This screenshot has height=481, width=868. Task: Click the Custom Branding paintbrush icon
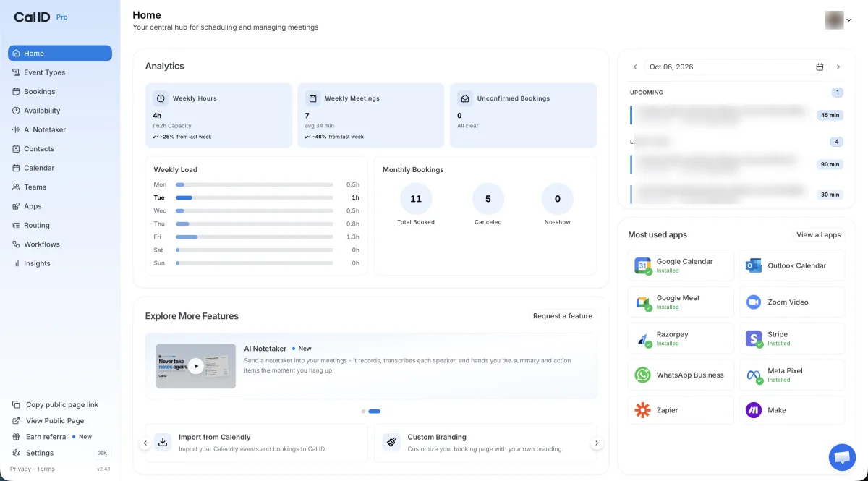tap(391, 442)
